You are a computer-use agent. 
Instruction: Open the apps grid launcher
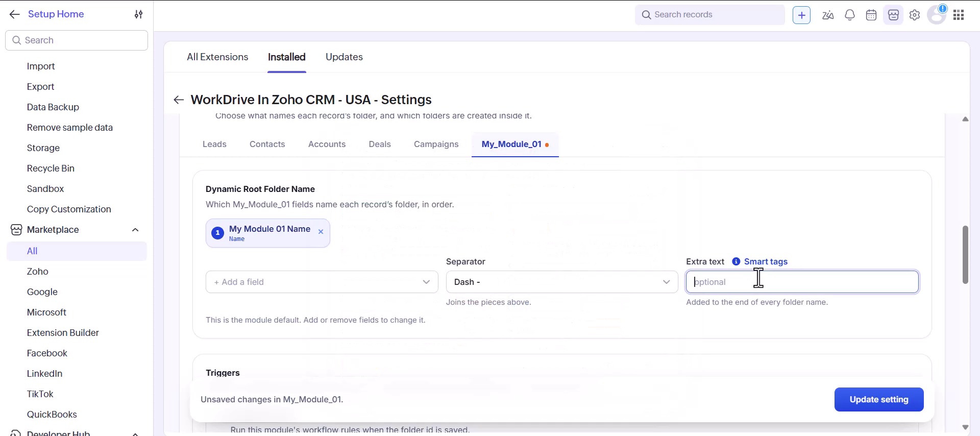point(959,15)
